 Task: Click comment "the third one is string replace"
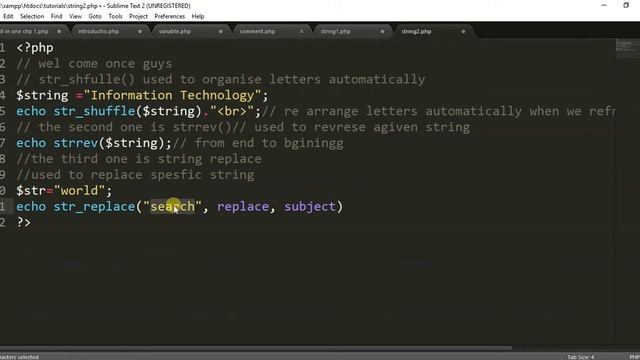139,159
